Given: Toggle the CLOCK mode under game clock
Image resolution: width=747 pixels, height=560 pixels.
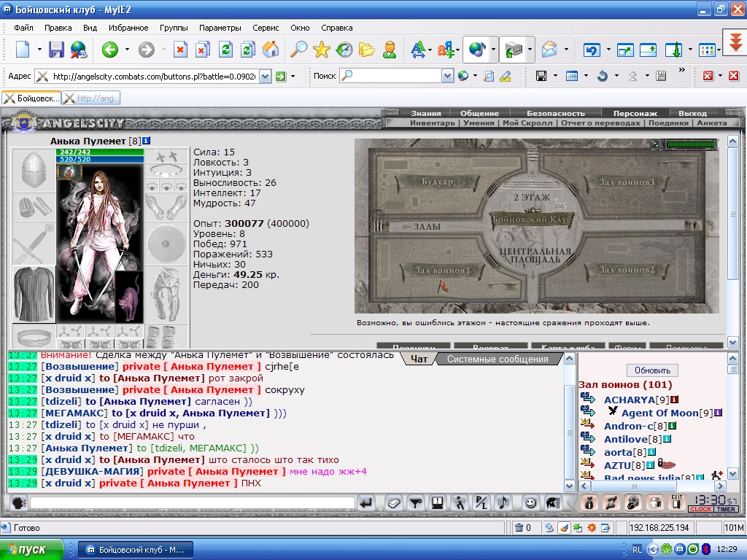Looking at the screenshot, I should click(x=701, y=509).
